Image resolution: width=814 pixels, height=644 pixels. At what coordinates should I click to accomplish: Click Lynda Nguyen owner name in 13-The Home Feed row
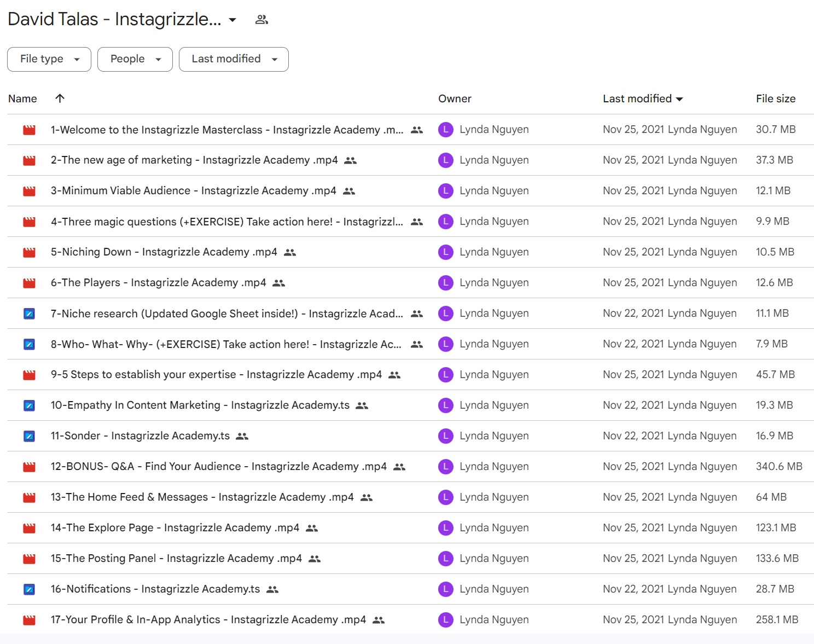pyautogui.click(x=494, y=497)
